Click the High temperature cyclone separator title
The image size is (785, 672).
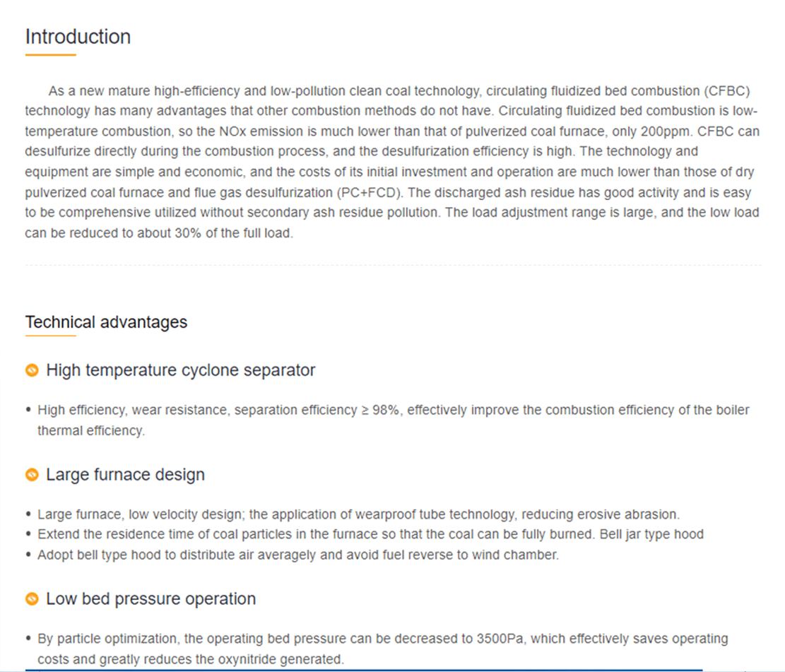[180, 370]
